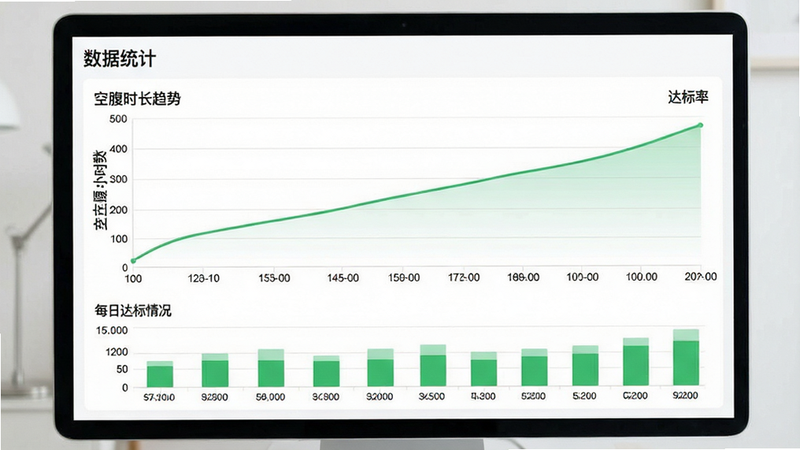This screenshot has height=450, width=800.
Task: Click the 128-10 label on the trend x-axis
Action: (x=204, y=278)
